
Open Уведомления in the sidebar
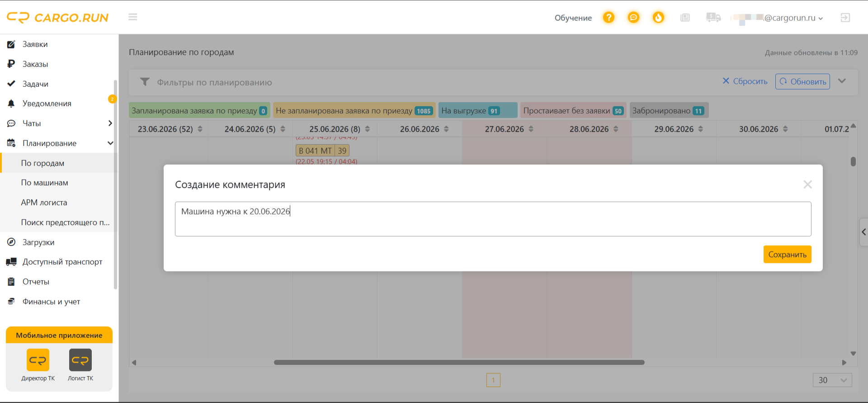[47, 104]
